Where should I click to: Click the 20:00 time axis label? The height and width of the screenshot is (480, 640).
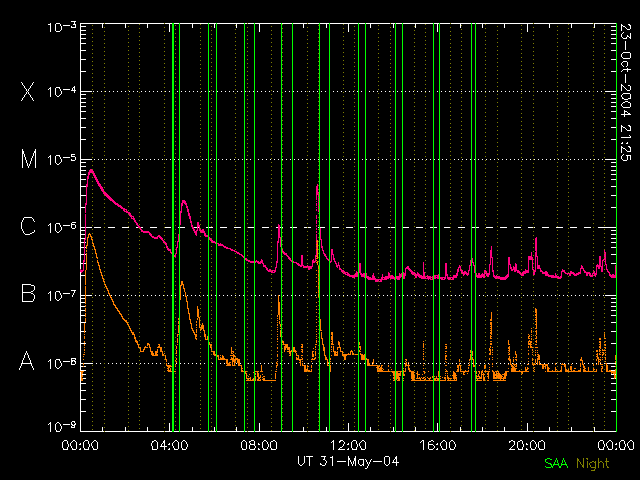coord(527,445)
